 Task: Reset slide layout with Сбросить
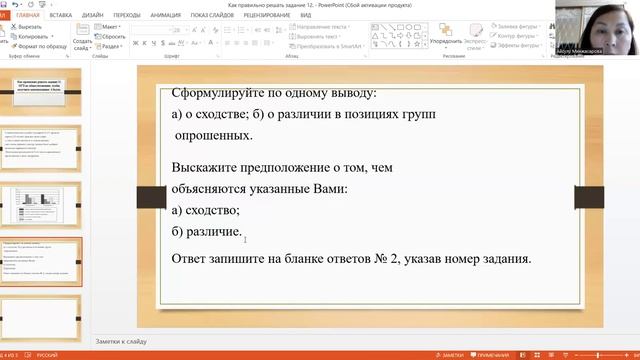[110, 36]
